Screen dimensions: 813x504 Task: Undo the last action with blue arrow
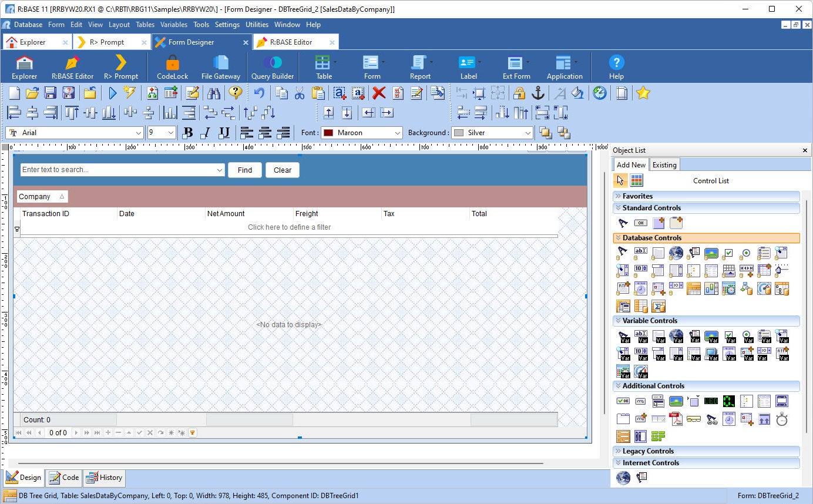click(x=258, y=93)
